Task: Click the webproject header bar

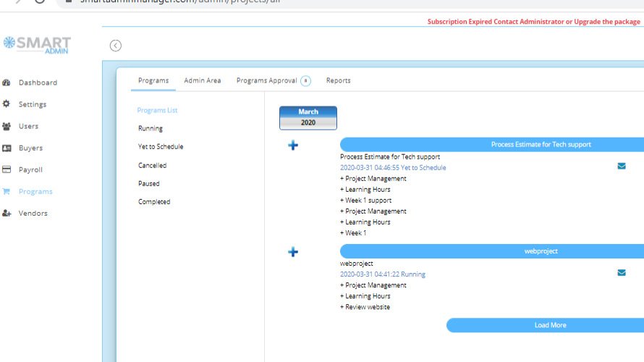Action: (x=492, y=251)
